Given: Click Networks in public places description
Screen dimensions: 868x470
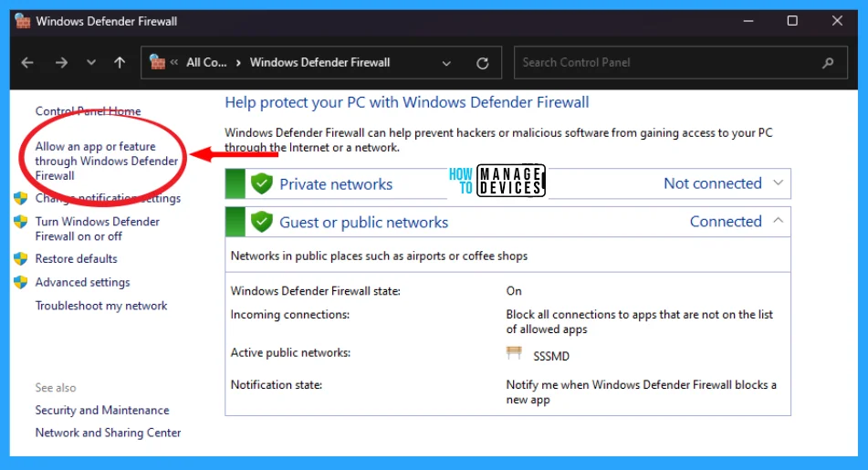Looking at the screenshot, I should click(379, 256).
